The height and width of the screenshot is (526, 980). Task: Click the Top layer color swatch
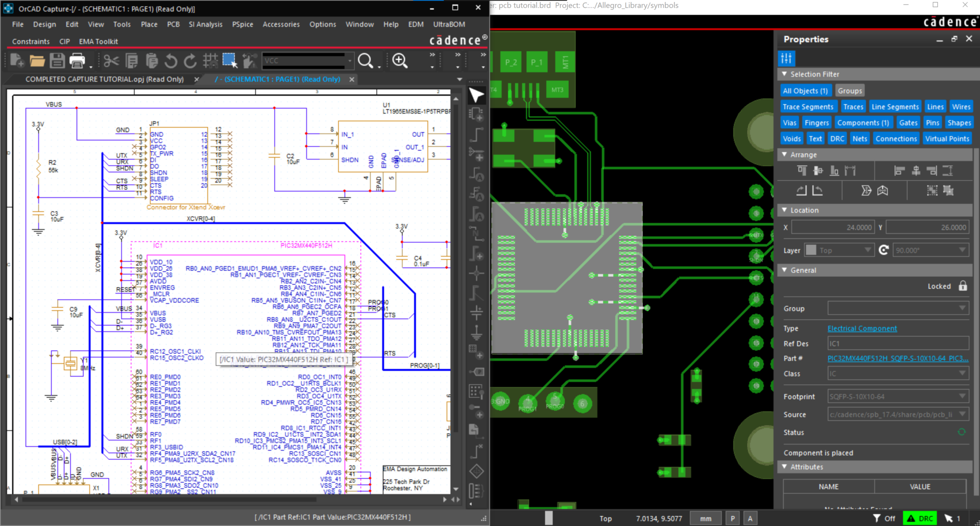(x=812, y=249)
